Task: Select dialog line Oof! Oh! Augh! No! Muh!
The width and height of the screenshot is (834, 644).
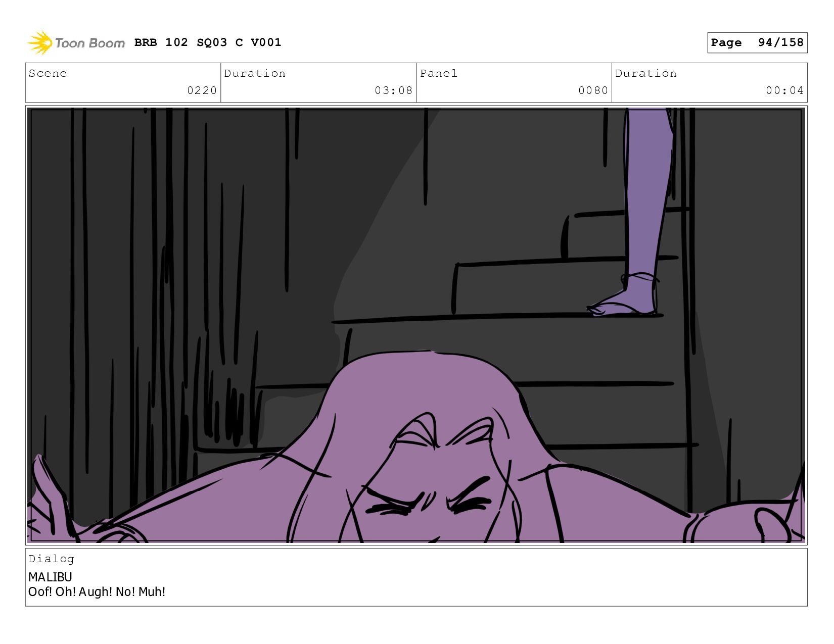Action: click(x=97, y=591)
